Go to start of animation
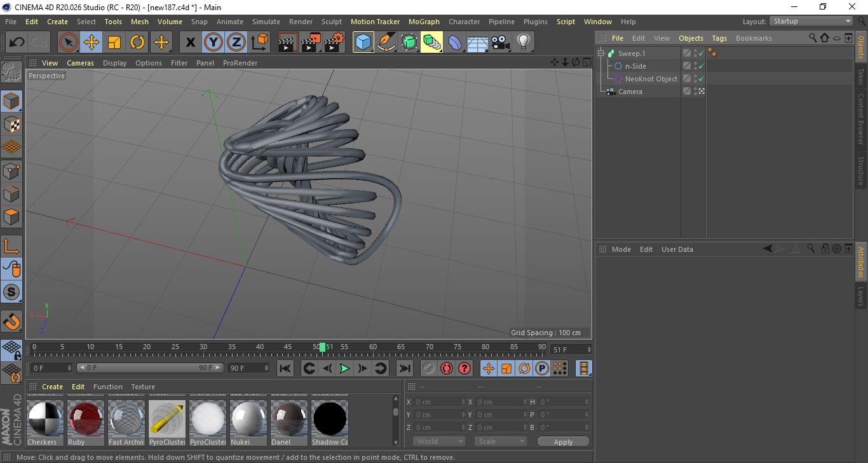 coord(285,368)
